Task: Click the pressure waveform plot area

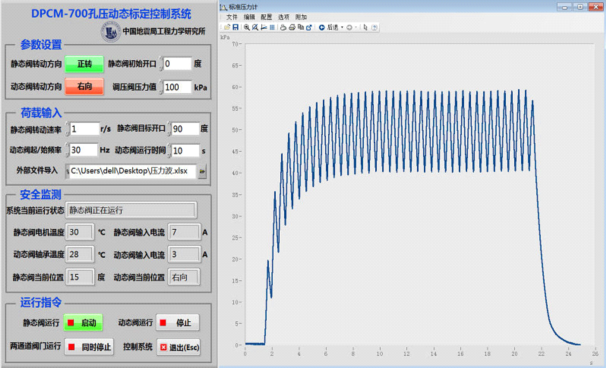Action: [419, 194]
